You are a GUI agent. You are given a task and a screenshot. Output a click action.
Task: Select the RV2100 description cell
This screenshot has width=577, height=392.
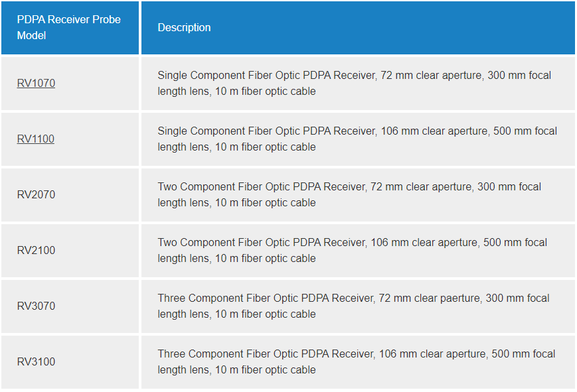(352, 251)
